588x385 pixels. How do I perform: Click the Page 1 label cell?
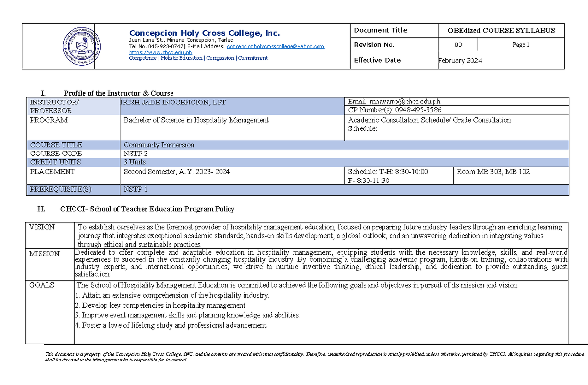tap(520, 44)
